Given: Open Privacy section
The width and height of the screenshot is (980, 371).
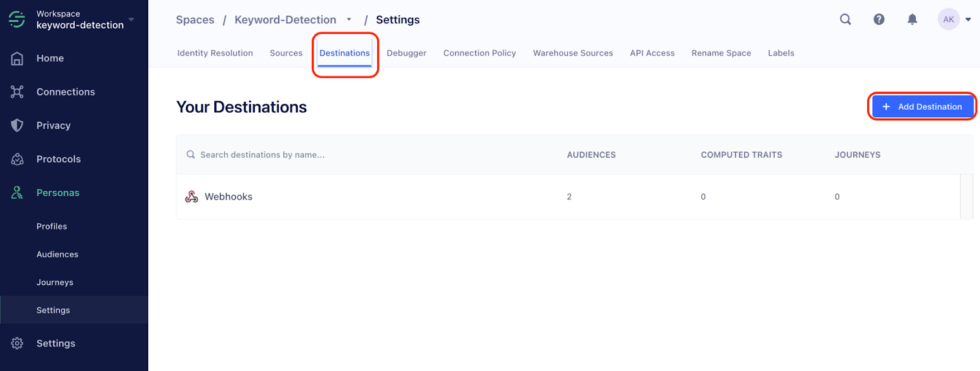Looking at the screenshot, I should click(x=53, y=126).
